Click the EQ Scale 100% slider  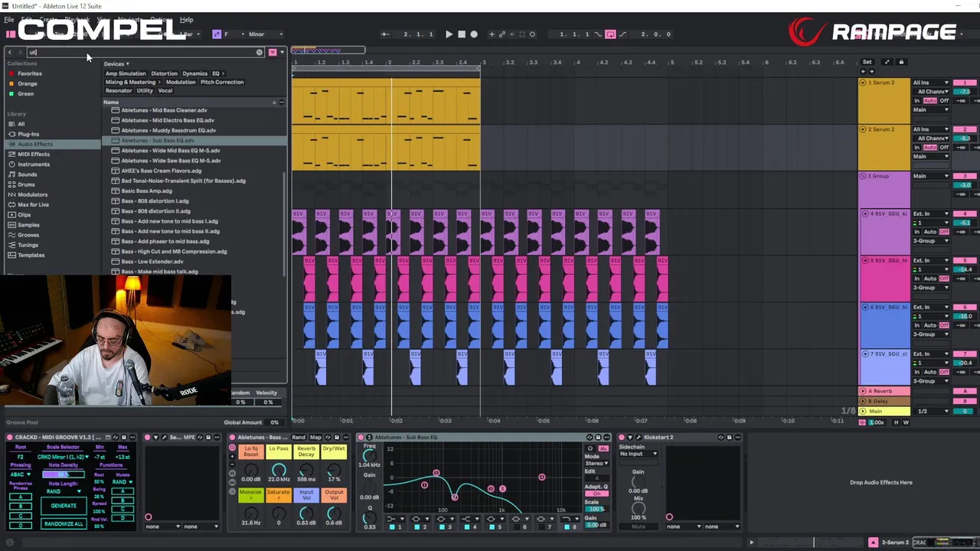(x=596, y=510)
